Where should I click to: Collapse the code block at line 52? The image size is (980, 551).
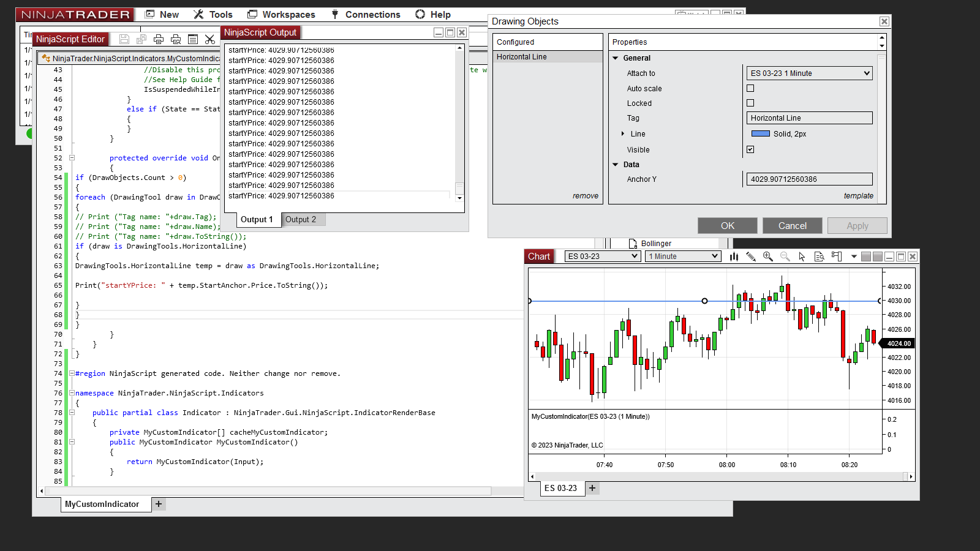[72, 158]
